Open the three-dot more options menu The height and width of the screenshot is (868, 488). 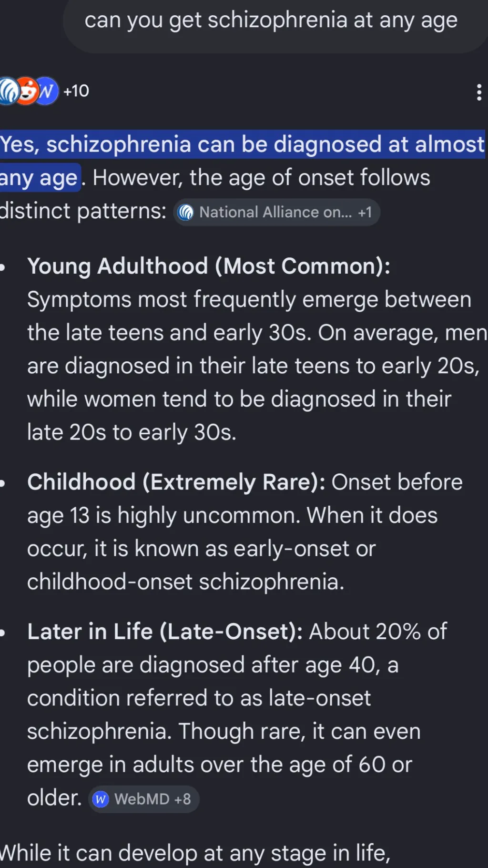(x=479, y=92)
